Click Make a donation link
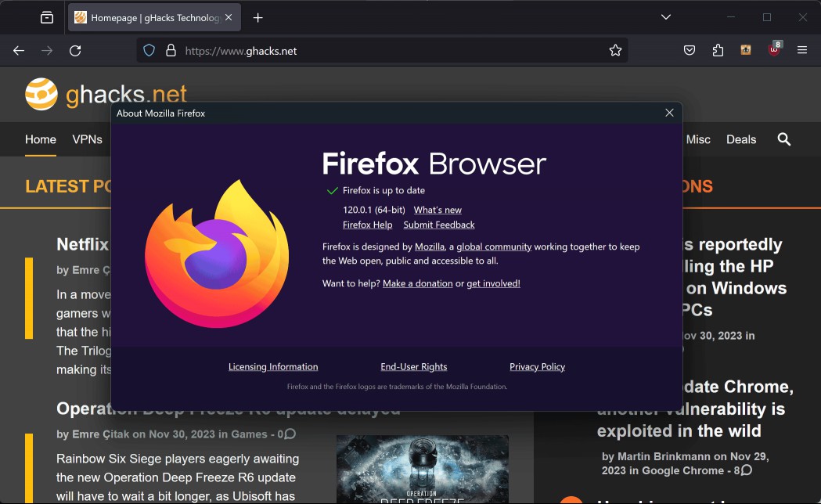 (417, 283)
